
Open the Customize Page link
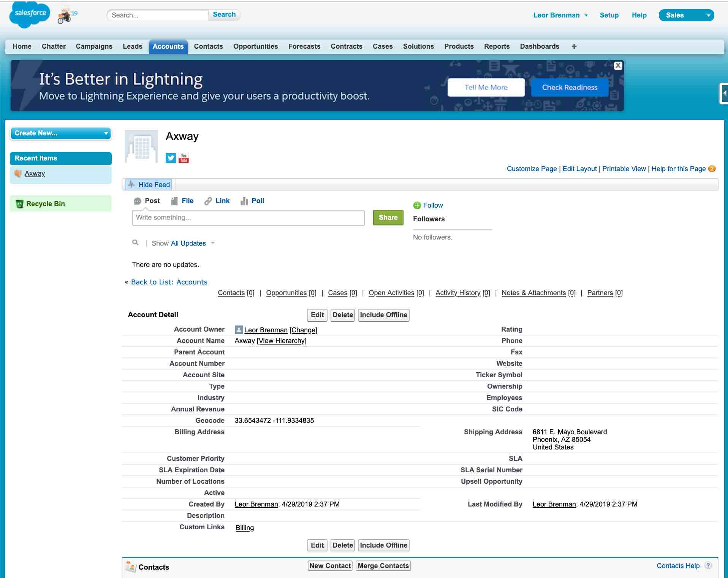pyautogui.click(x=532, y=169)
